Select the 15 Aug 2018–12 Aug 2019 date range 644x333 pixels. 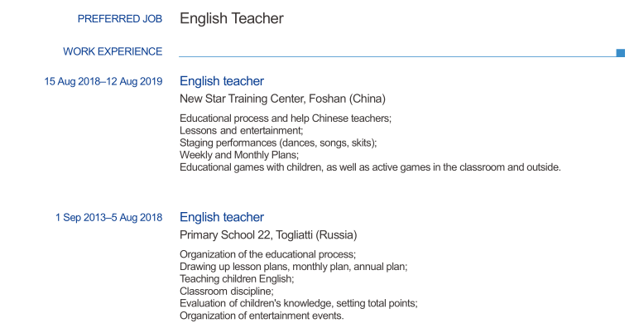click(x=103, y=81)
